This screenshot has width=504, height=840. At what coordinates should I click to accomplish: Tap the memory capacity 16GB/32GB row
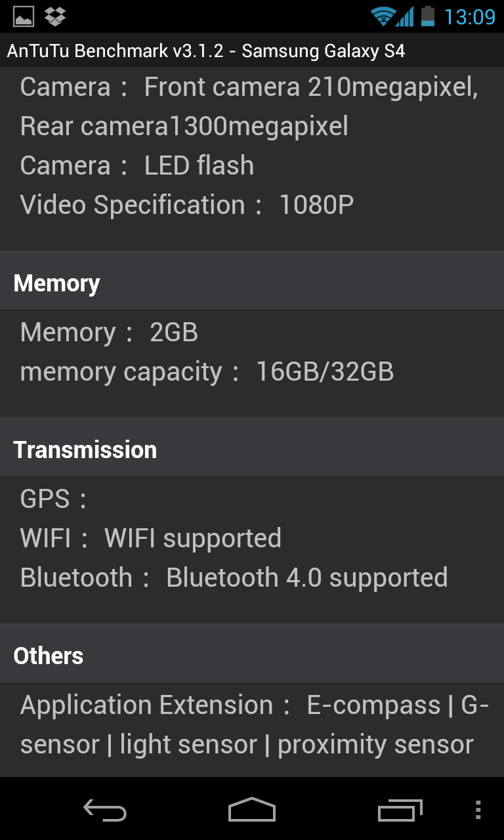coord(207,372)
